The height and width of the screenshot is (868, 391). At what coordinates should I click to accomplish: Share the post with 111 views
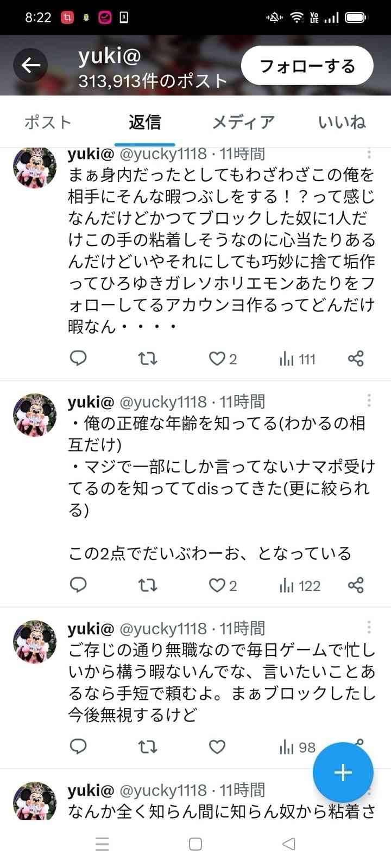356,359
